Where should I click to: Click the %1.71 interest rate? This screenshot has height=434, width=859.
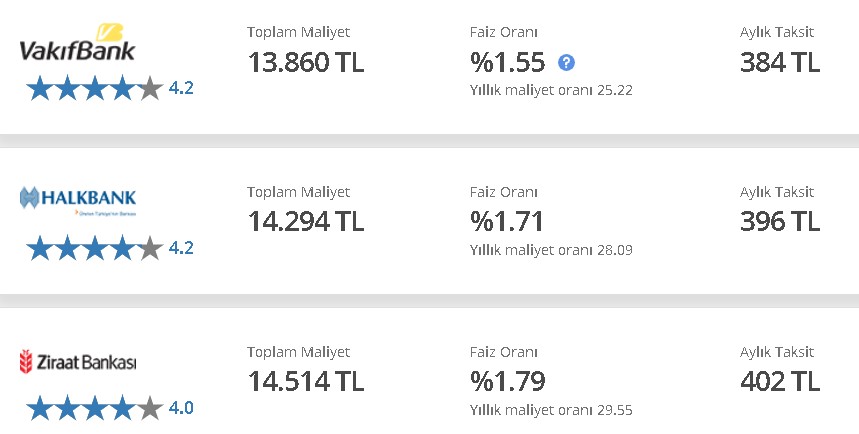(507, 222)
